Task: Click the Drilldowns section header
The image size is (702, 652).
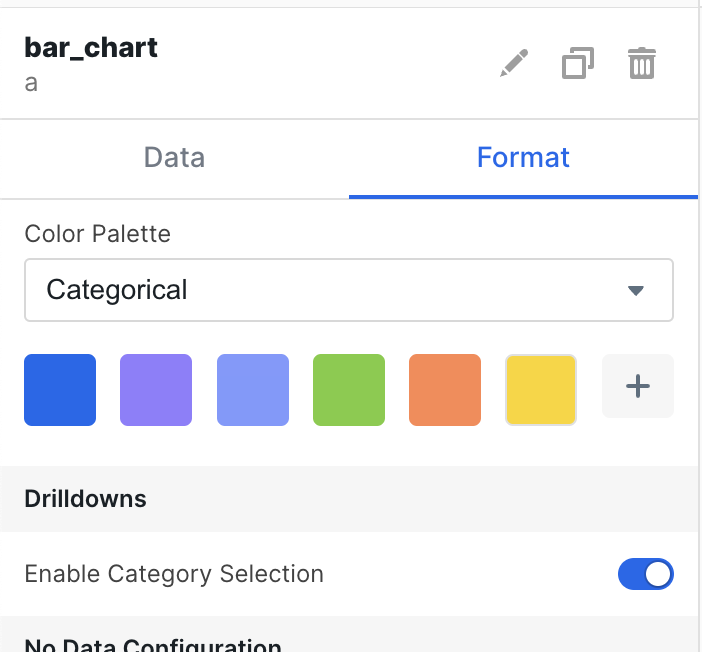Action: tap(86, 499)
